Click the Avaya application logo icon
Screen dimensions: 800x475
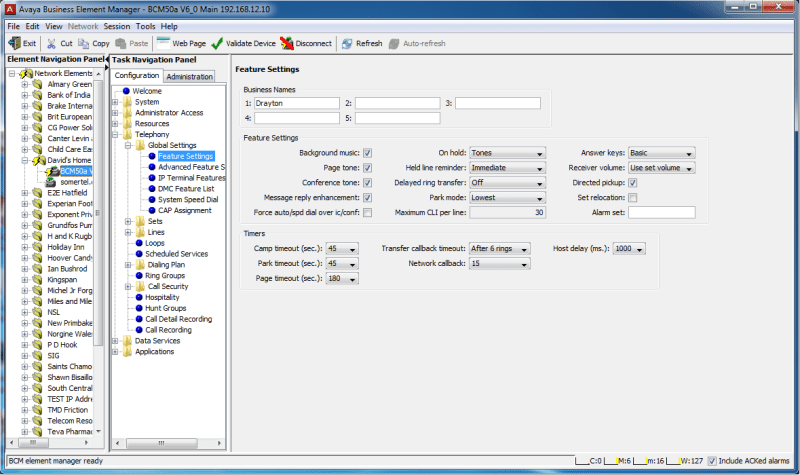point(10,9)
